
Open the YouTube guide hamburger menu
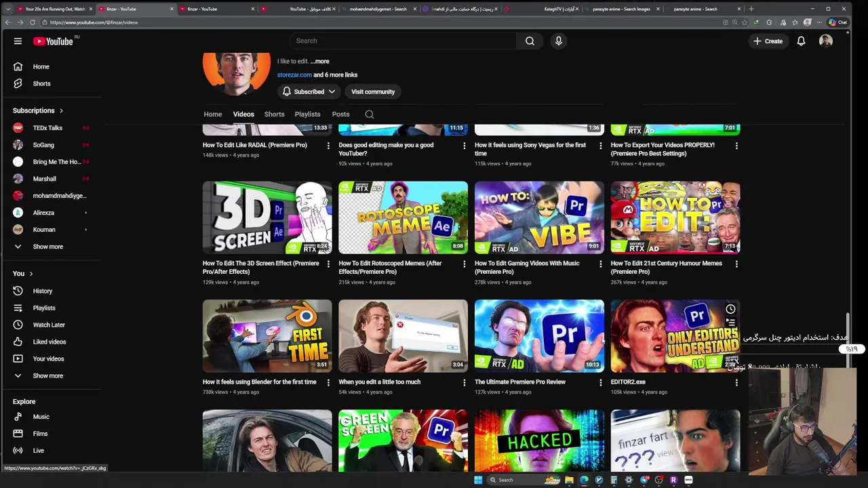tap(18, 41)
